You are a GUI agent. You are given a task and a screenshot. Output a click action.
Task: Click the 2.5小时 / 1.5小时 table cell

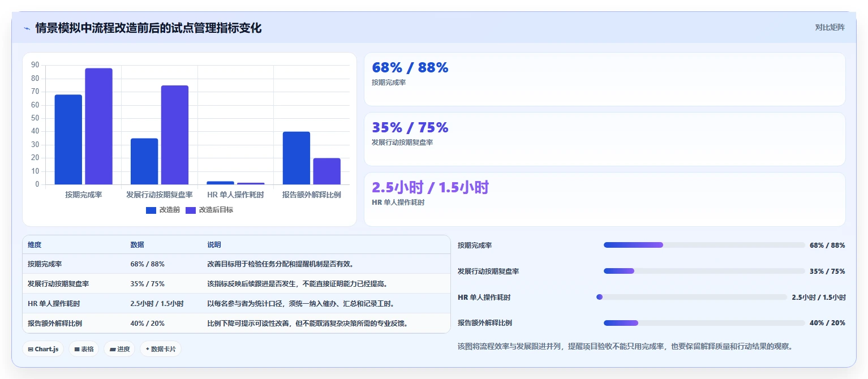(x=157, y=304)
